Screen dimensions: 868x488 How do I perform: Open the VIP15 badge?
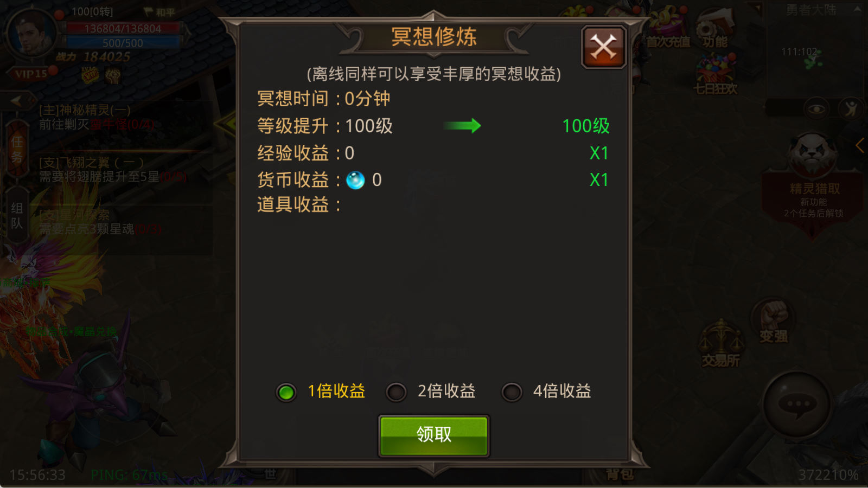(31, 74)
